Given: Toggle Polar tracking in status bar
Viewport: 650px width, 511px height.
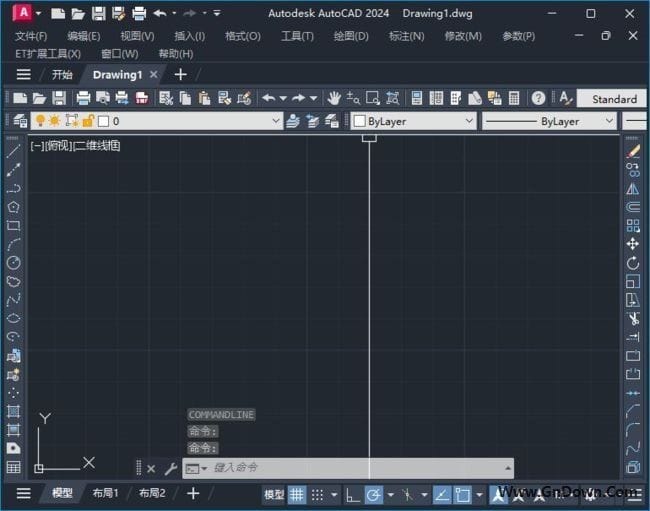Looking at the screenshot, I should pos(374,494).
